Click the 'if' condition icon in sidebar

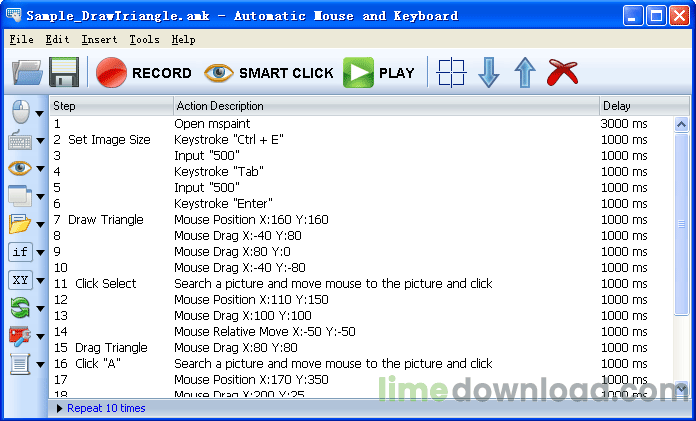click(20, 252)
